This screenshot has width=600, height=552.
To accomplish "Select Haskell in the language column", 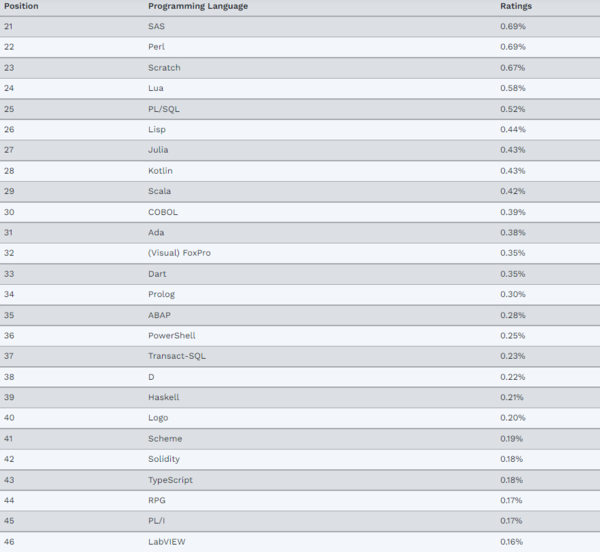I will (x=164, y=397).
